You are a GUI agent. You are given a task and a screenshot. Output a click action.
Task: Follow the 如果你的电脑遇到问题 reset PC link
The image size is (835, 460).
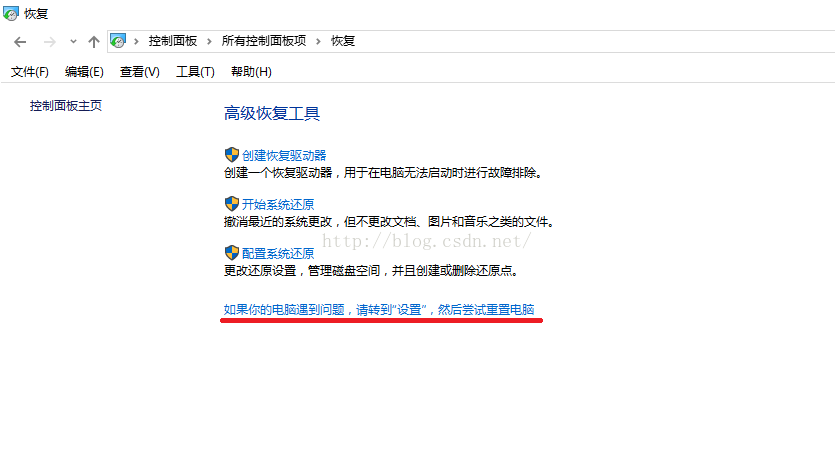click(379, 310)
